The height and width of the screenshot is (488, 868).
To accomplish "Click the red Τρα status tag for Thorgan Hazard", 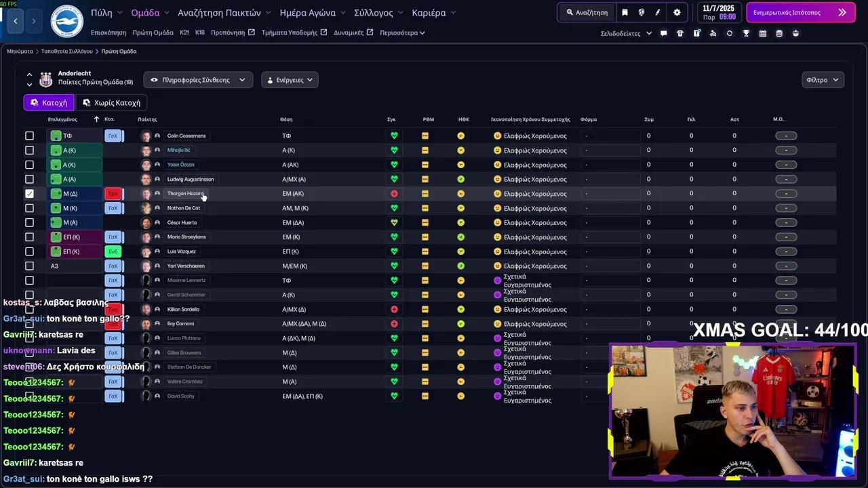I will [113, 194].
